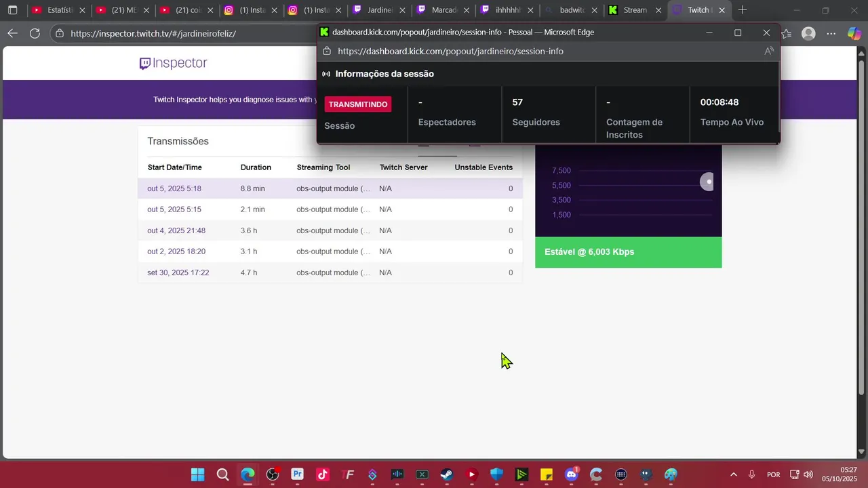
Task: Open Sticky Notes from taskbar
Action: 547,474
